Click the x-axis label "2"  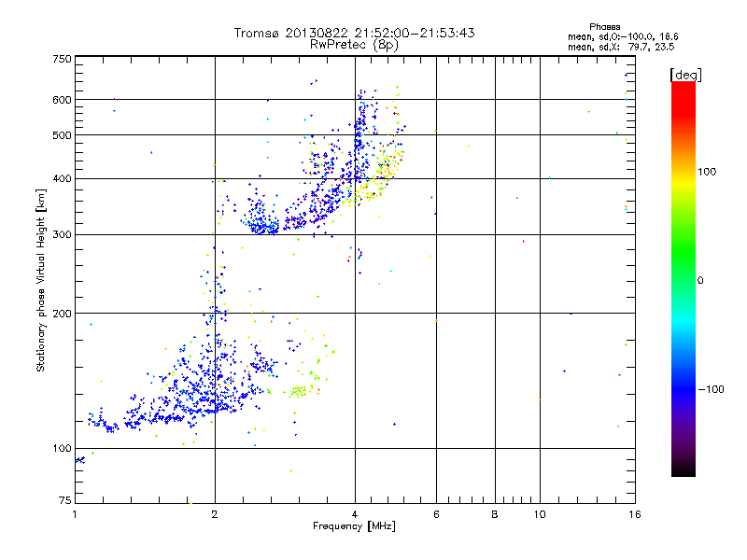coord(215,514)
